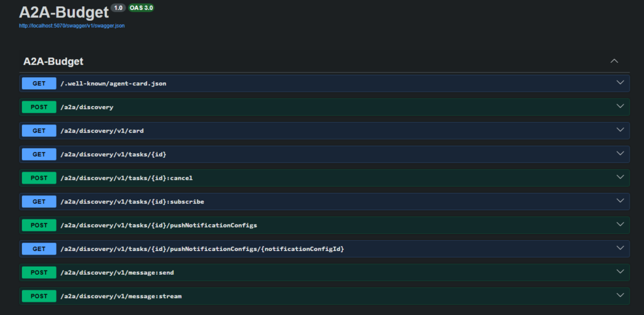Expand the message:stream endpoint chevron

[620, 296]
